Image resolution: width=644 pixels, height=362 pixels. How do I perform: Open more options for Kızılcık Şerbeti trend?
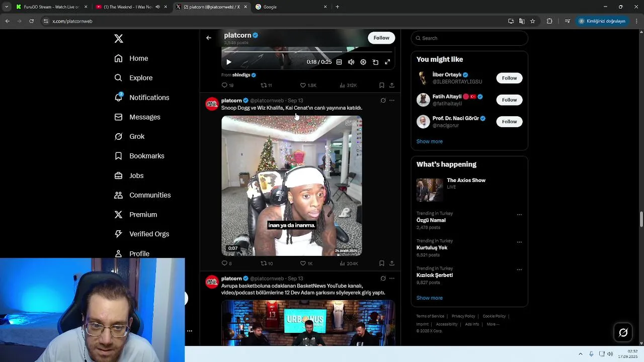[x=519, y=269]
